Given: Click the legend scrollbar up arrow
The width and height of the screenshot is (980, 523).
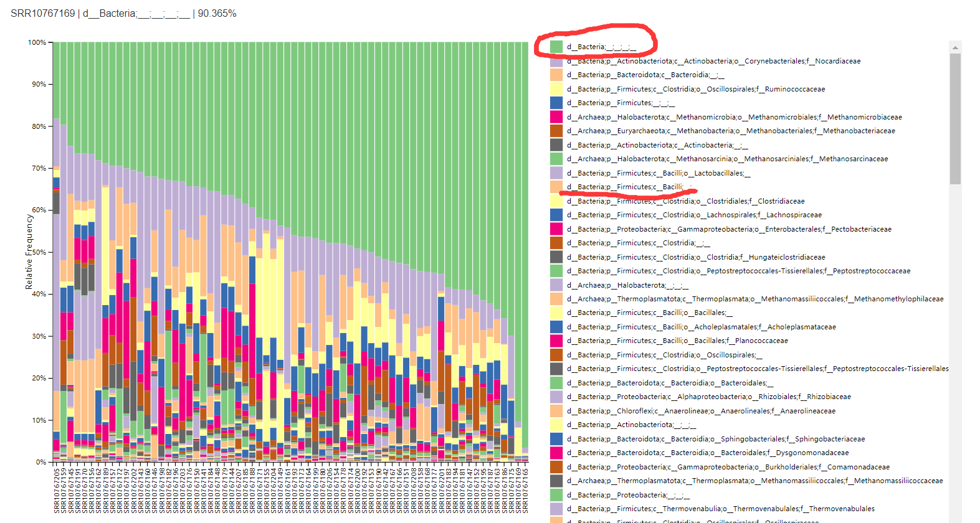Looking at the screenshot, I should pos(955,47).
